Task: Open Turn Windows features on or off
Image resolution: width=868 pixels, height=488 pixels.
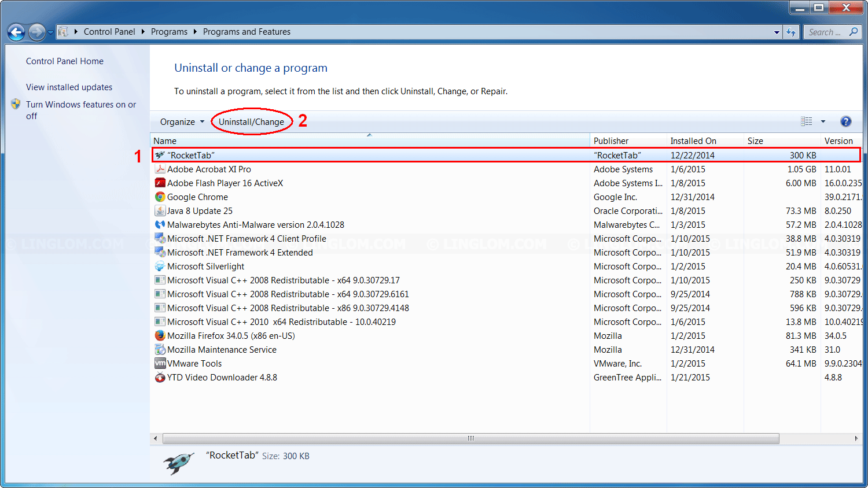Action: tap(81, 110)
